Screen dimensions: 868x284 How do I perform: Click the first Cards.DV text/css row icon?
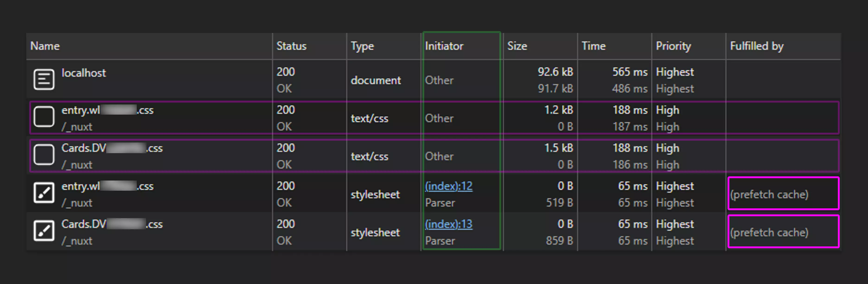44,155
